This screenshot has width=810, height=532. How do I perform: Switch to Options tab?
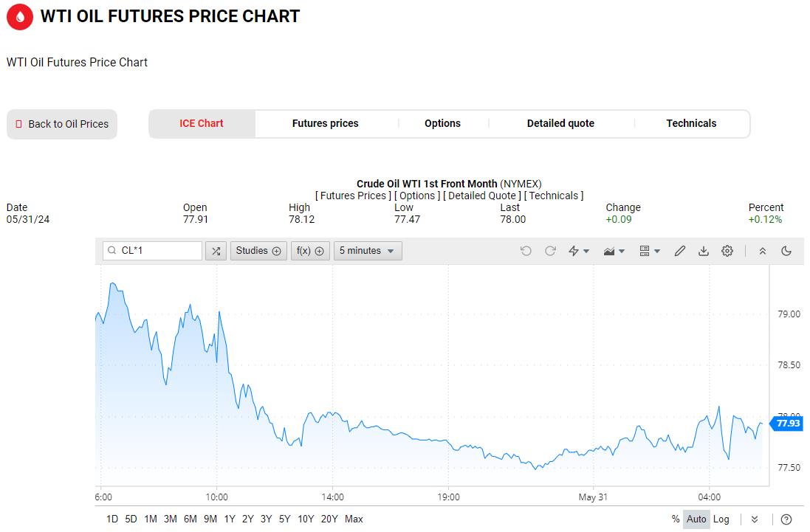(x=443, y=124)
